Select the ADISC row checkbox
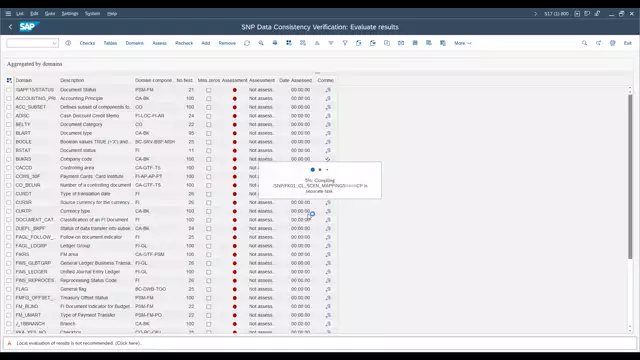 9,116
